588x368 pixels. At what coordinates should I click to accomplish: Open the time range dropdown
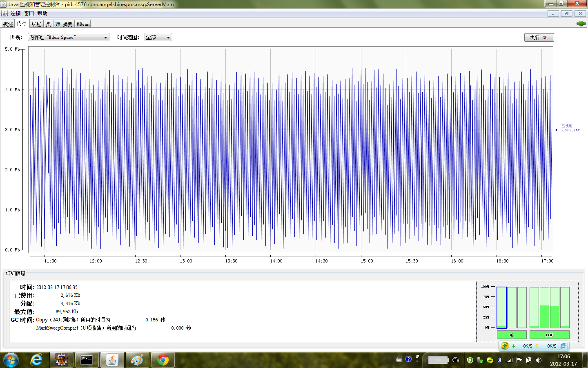coord(158,37)
